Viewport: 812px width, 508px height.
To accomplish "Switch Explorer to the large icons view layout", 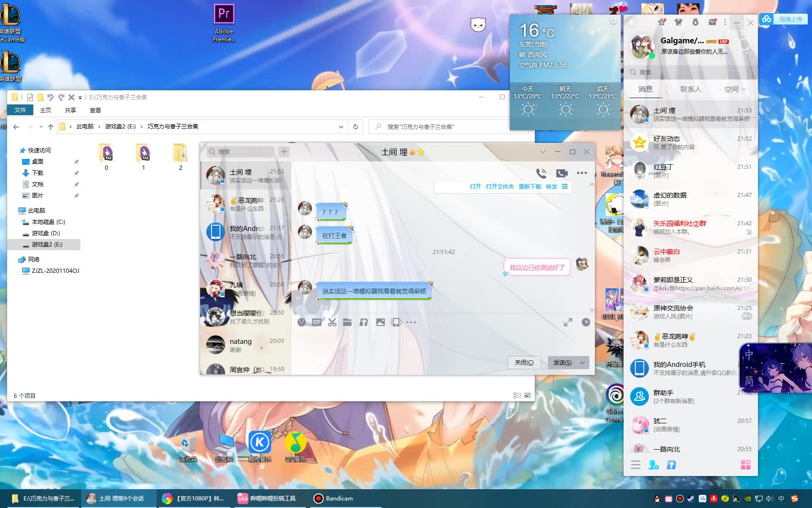I will click(x=528, y=396).
